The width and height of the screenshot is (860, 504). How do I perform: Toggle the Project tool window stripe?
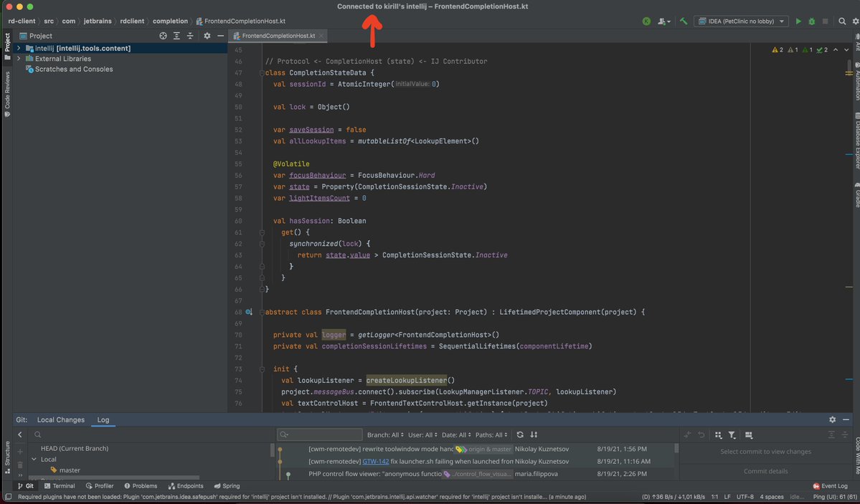7,43
